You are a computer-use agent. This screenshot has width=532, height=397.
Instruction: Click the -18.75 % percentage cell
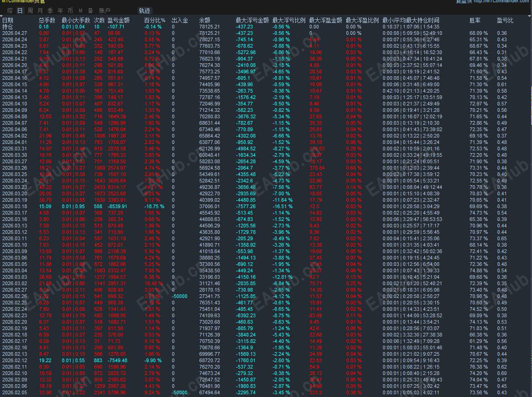[x=154, y=206]
